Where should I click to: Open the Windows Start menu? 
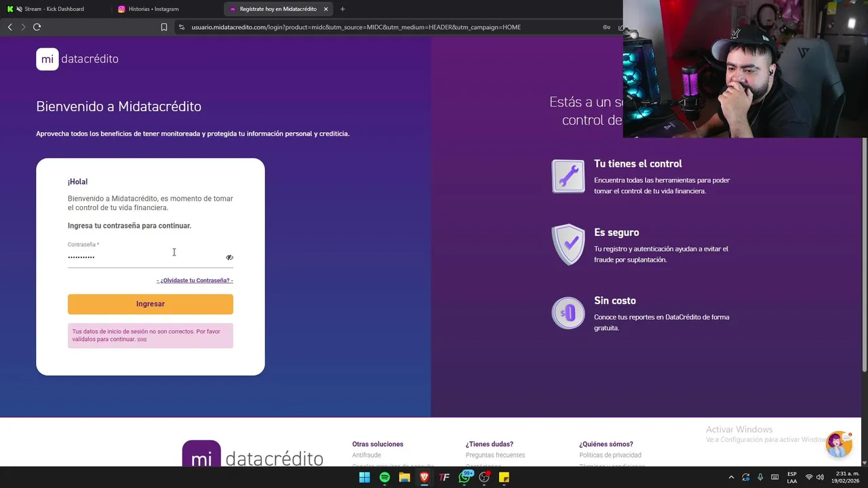364,477
